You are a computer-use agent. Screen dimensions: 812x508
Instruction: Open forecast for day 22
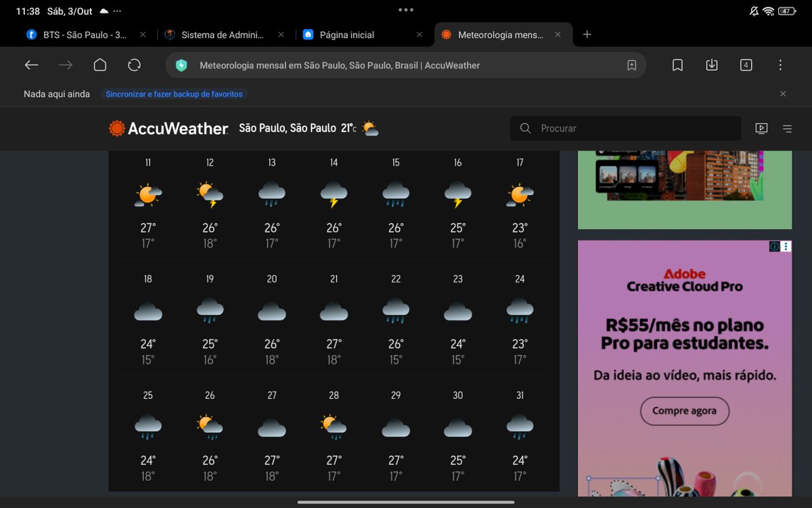click(x=396, y=318)
